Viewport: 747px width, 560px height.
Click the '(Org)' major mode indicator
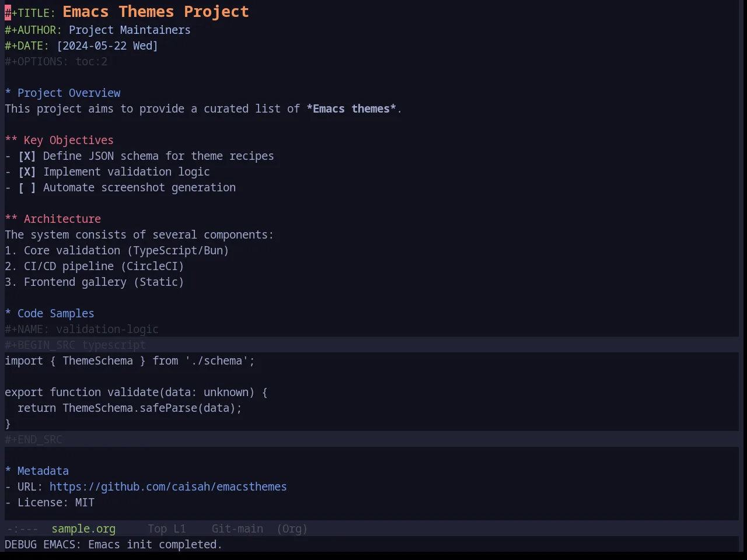[x=292, y=529]
